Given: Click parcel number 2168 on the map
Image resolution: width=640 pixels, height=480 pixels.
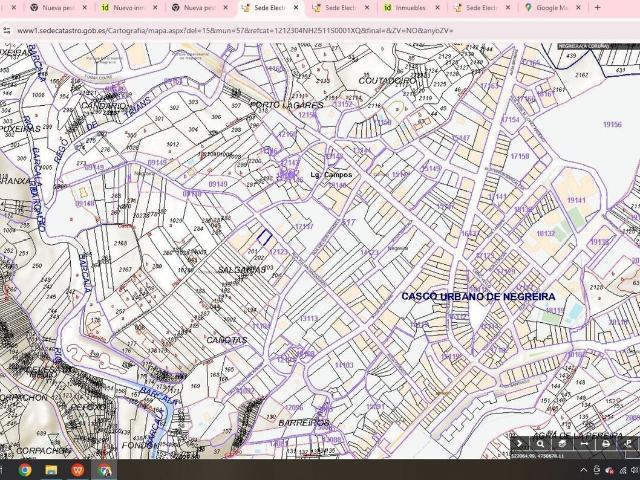Looking at the screenshot, I should 120,243.
